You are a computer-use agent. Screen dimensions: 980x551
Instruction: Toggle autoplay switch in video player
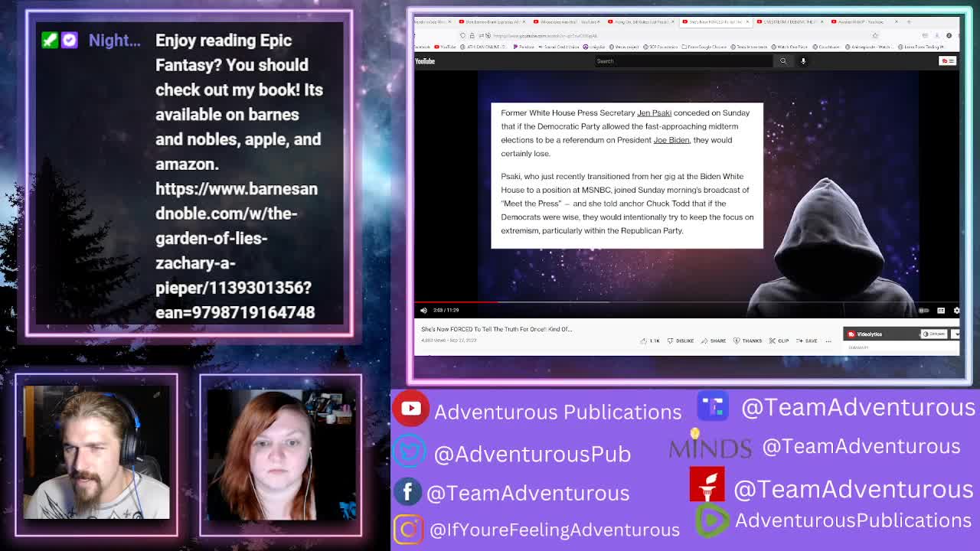(924, 310)
